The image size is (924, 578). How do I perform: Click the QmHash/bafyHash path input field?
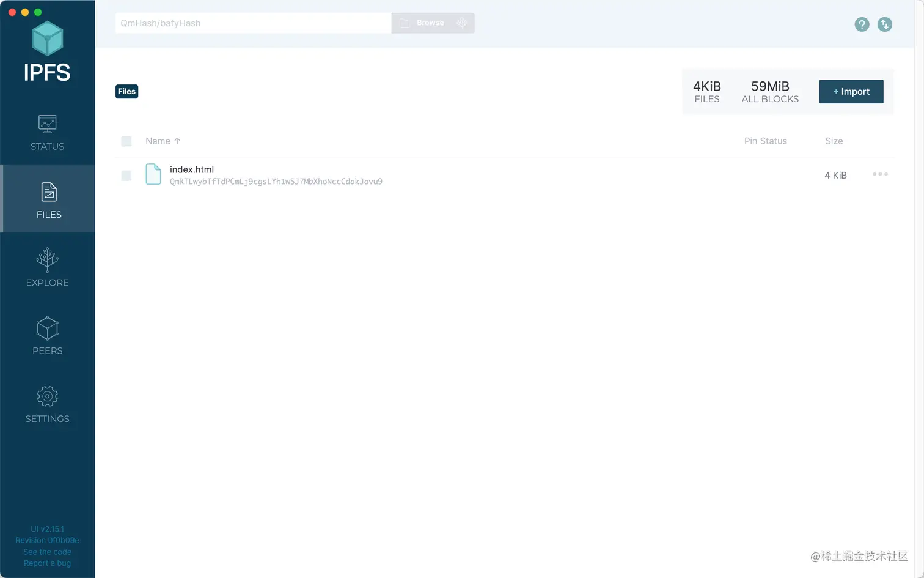pyautogui.click(x=253, y=23)
